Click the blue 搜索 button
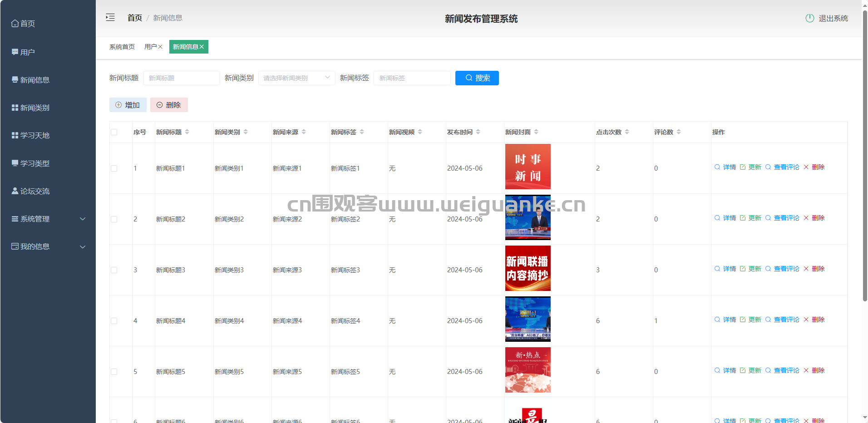The image size is (868, 423). [477, 78]
